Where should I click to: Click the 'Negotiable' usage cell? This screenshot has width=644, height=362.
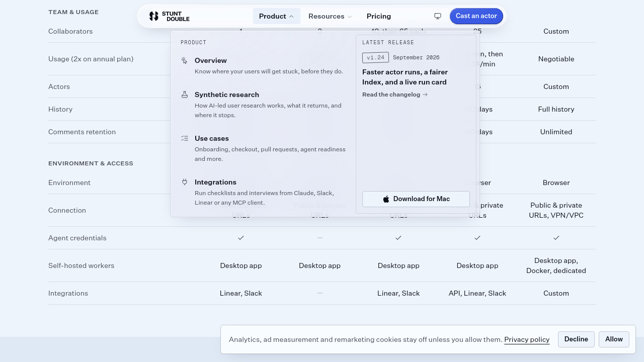pyautogui.click(x=556, y=59)
